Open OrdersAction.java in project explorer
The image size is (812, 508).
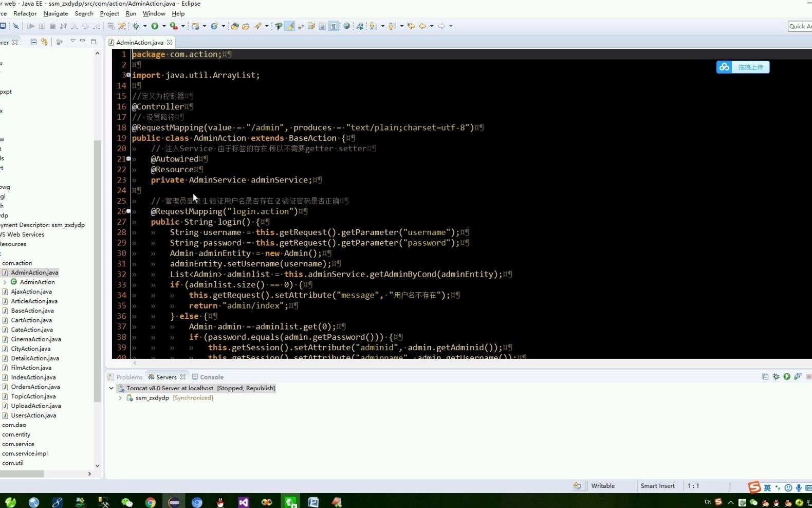pos(35,387)
